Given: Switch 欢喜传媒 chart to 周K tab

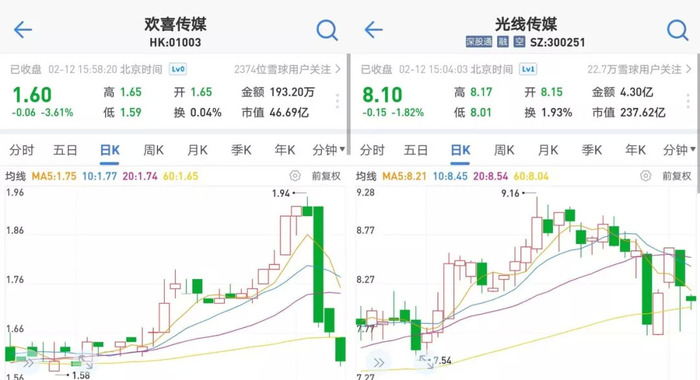Looking at the screenshot, I should (x=153, y=150).
